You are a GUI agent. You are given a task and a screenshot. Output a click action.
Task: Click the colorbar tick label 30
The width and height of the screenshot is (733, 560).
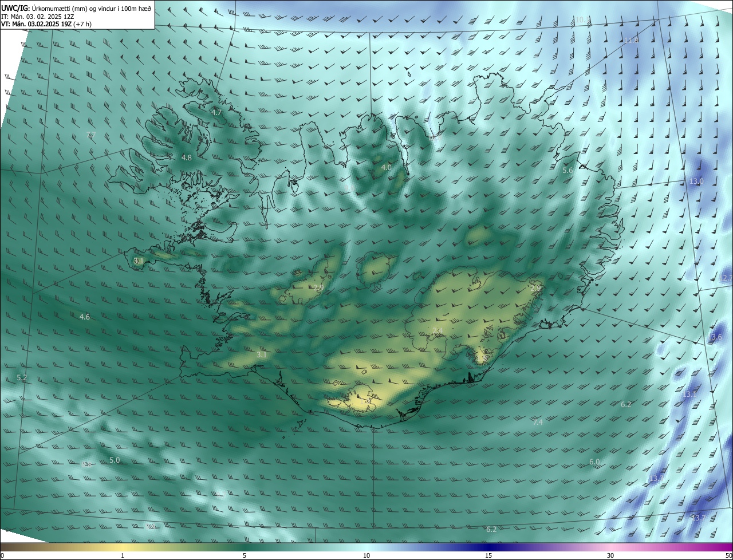pos(610,555)
